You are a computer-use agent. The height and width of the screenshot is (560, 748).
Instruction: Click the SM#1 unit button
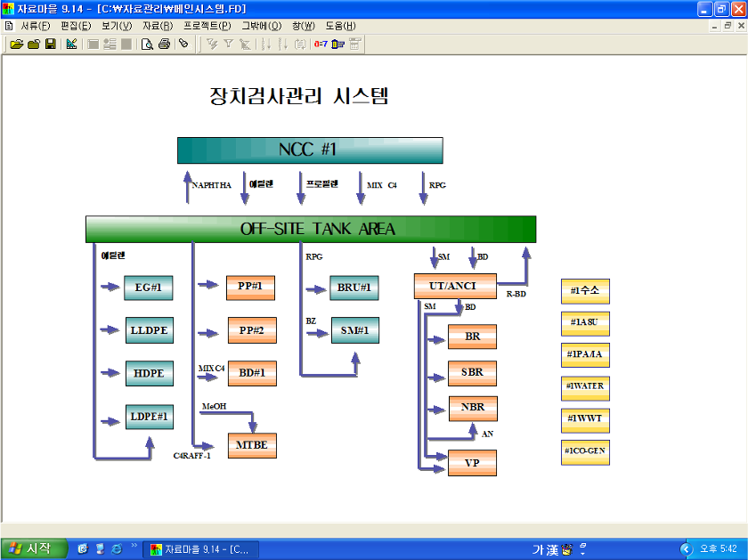point(355,330)
